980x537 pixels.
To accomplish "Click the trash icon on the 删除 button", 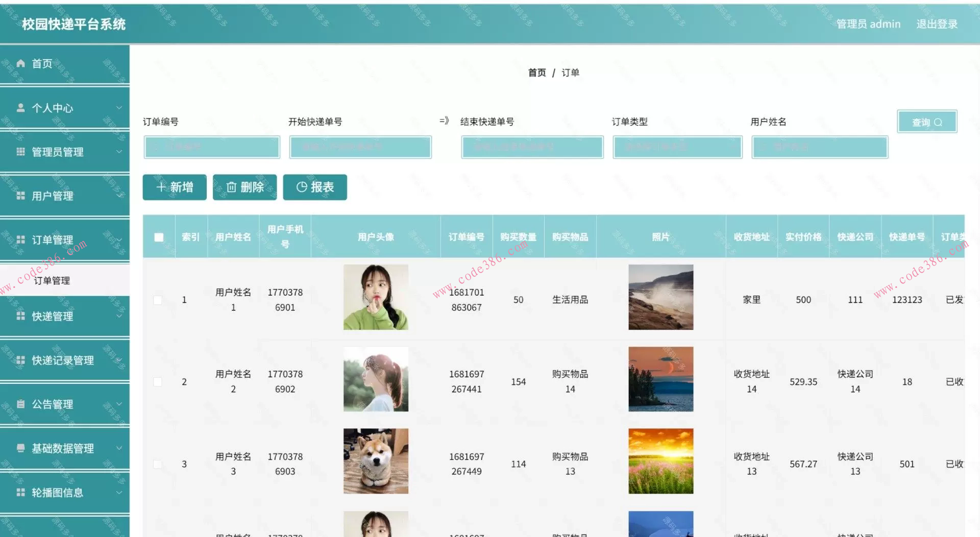I will click(x=231, y=187).
